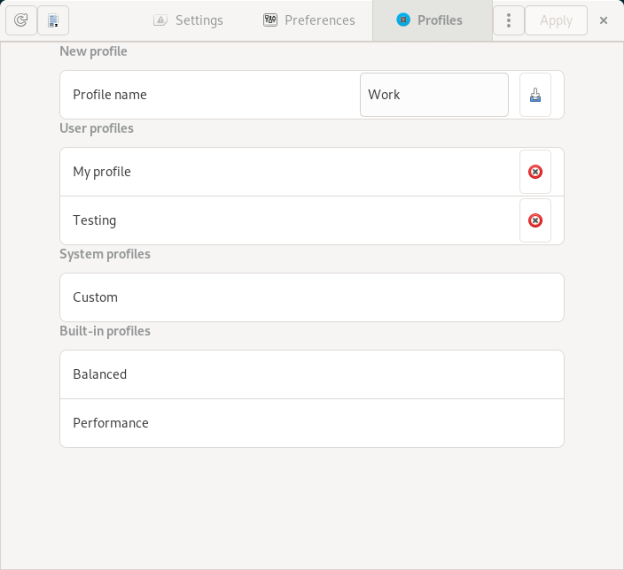Select the Profiles tab label
Screen dimensions: 624x570
coord(440,20)
